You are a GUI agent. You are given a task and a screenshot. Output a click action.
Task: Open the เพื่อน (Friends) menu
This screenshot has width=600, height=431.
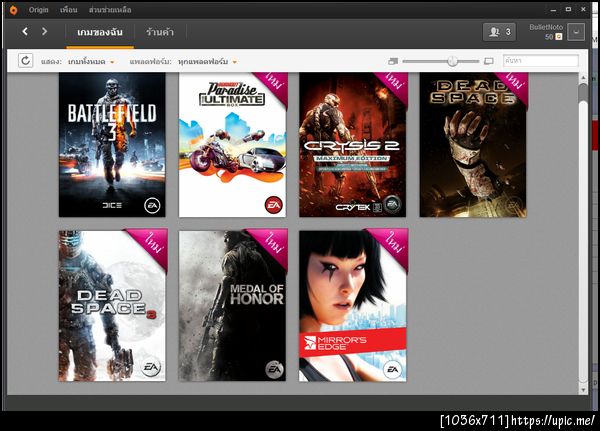point(69,10)
